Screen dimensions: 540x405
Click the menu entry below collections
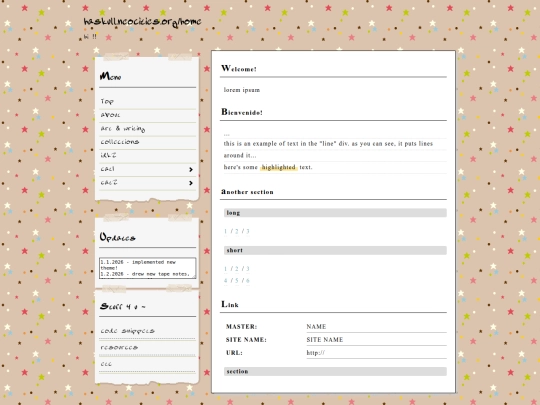pyautogui.click(x=108, y=155)
